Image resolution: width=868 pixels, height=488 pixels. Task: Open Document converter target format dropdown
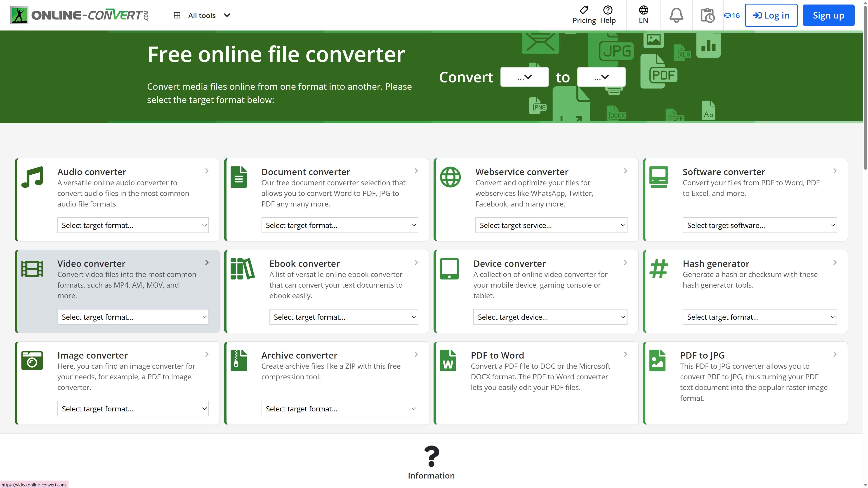pos(340,225)
